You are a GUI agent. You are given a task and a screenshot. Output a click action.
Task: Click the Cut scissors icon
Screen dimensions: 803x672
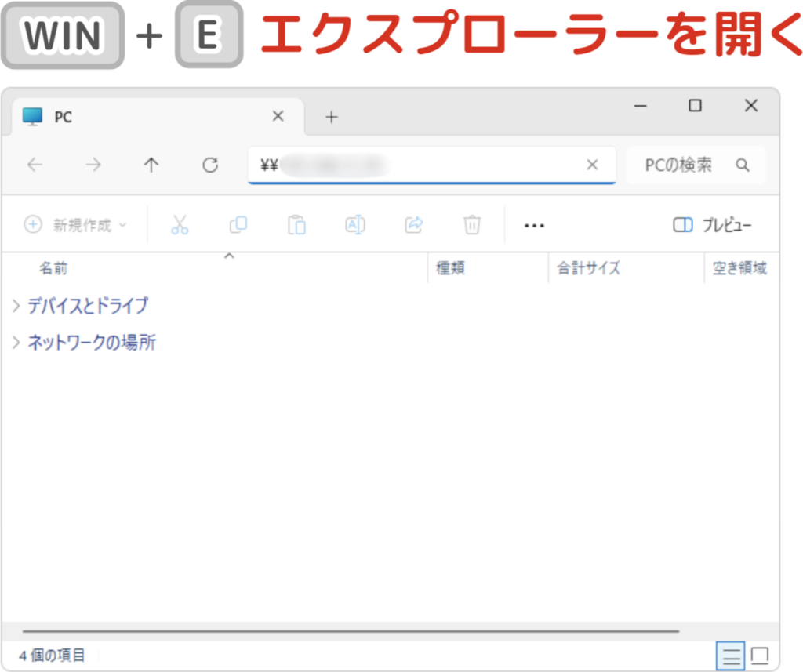point(180,225)
